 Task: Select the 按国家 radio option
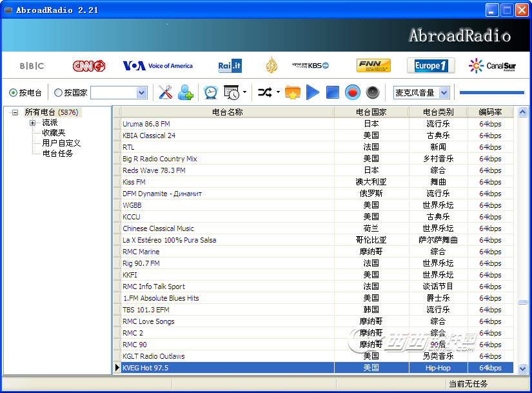58,93
